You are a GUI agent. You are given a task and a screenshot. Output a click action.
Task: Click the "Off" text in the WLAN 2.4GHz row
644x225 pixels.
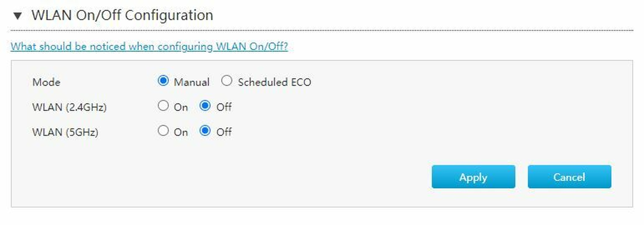[224, 107]
